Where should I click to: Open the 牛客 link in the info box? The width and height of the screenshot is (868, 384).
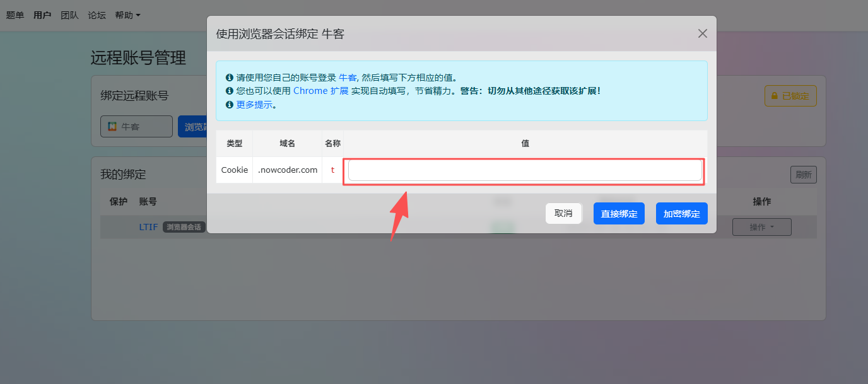348,78
